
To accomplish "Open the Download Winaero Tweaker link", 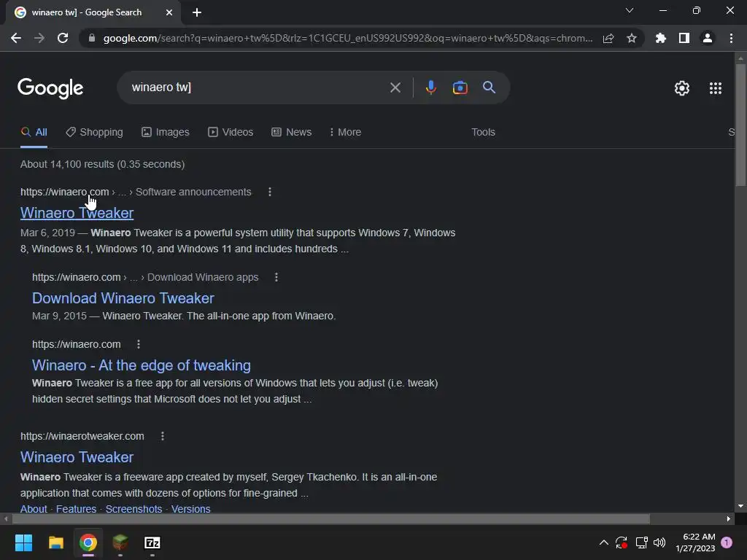I will coord(123,298).
